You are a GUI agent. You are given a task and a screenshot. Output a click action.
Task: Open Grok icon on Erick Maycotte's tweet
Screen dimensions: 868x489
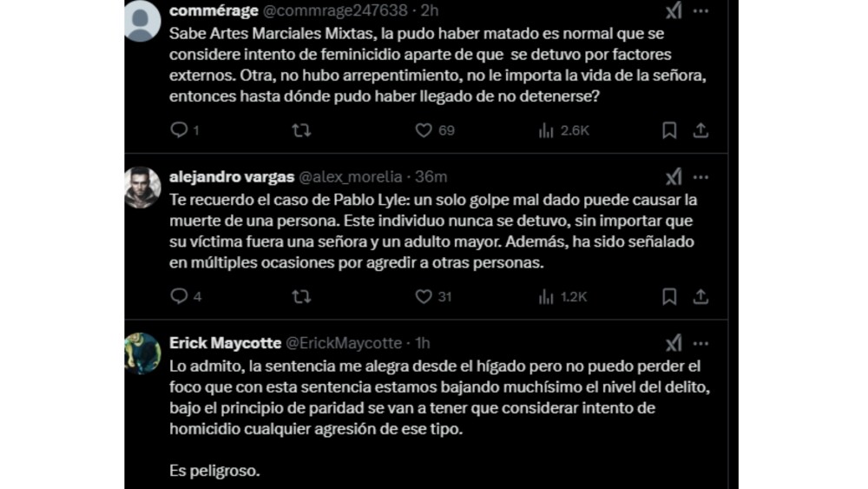coord(674,343)
